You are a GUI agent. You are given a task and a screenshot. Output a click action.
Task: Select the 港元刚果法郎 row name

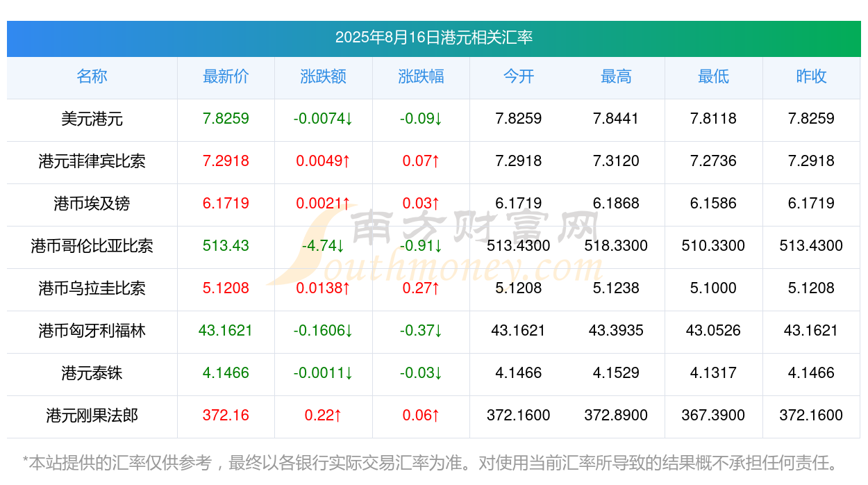tap(92, 416)
